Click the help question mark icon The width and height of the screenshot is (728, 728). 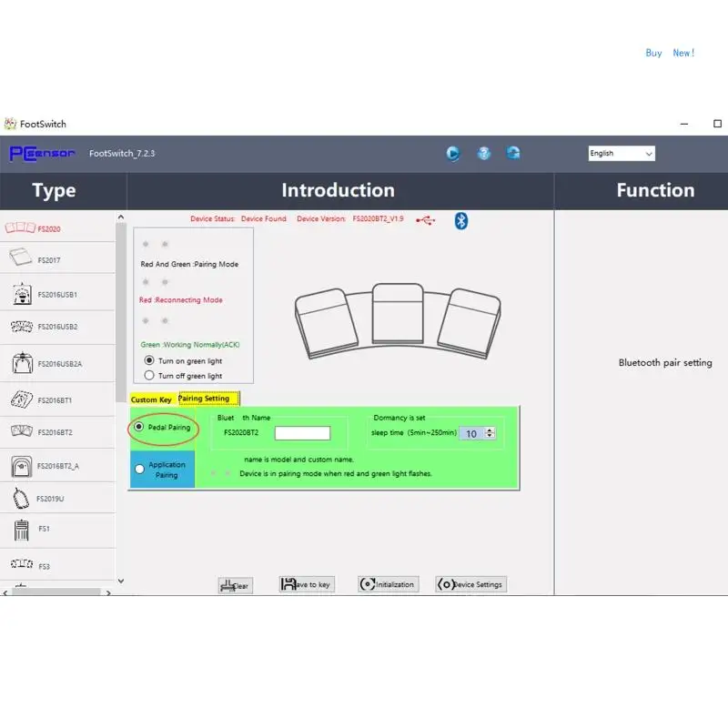pos(484,153)
